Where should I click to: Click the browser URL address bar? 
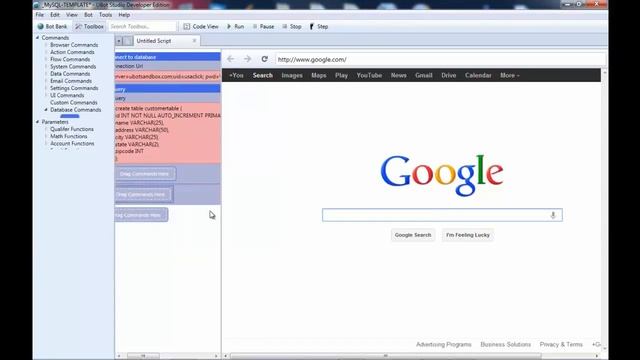coord(440,60)
